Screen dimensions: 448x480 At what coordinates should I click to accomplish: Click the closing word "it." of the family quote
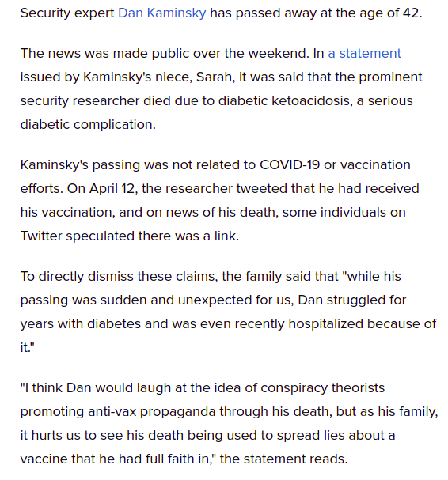point(27,347)
